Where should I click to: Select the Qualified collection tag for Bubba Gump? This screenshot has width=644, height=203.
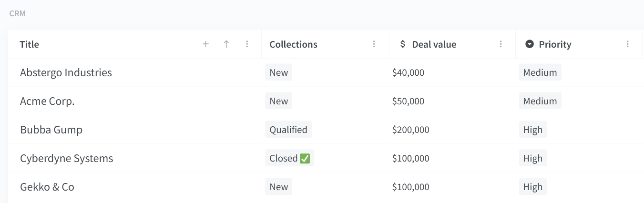pyautogui.click(x=288, y=130)
